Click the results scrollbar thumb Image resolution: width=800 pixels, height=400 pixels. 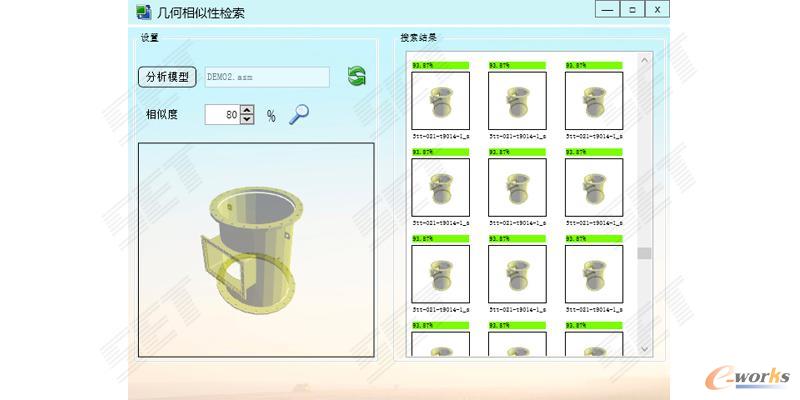coord(644,253)
